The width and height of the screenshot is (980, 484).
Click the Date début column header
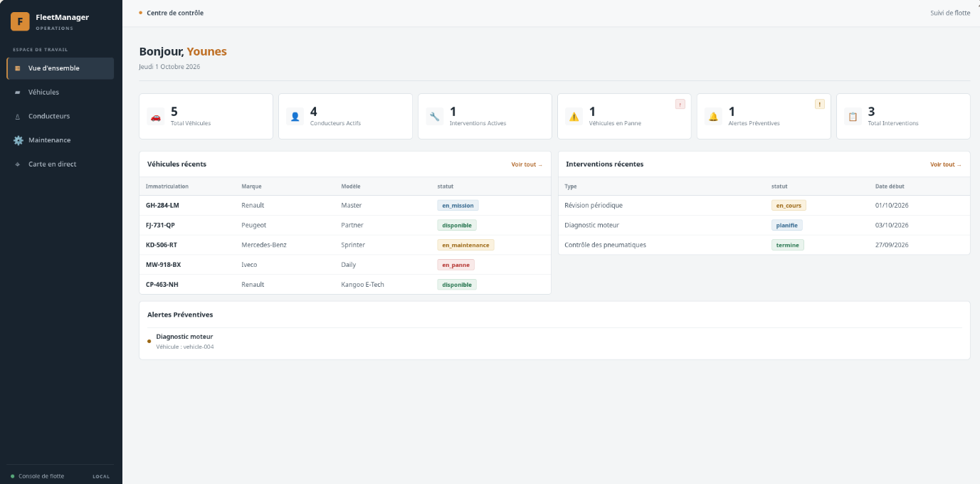(890, 186)
